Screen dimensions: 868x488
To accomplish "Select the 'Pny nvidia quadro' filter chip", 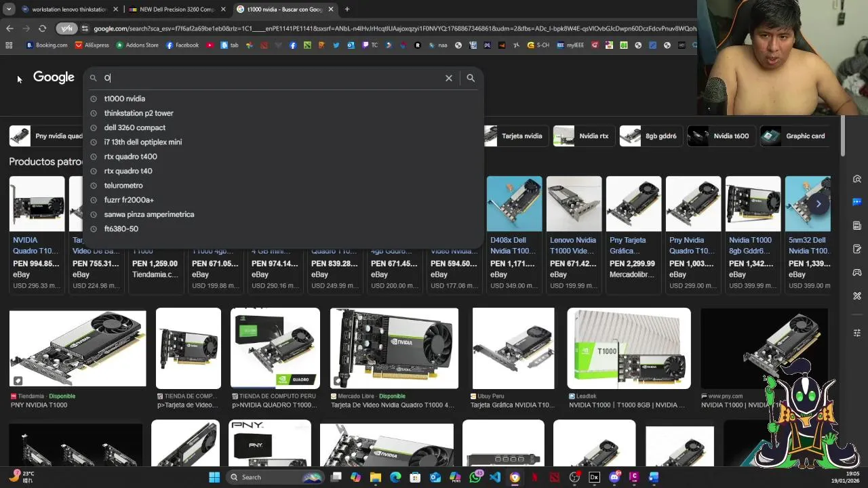I will [x=46, y=136].
